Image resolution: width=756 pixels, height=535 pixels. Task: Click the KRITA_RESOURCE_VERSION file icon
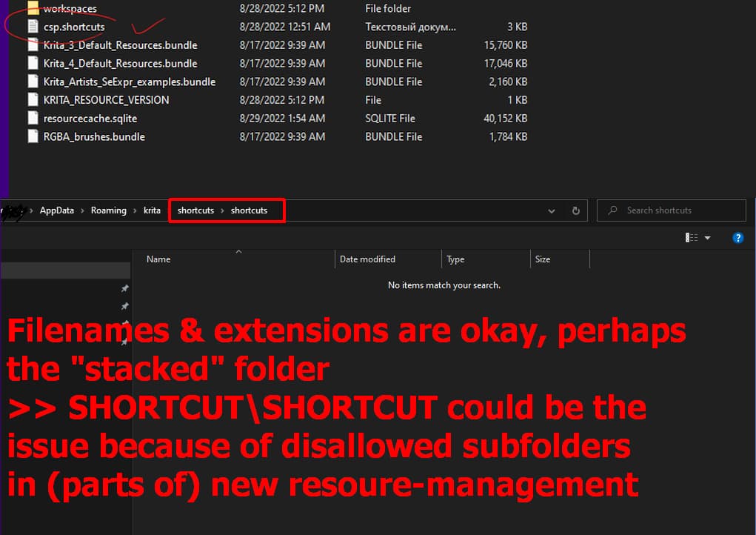[33, 100]
